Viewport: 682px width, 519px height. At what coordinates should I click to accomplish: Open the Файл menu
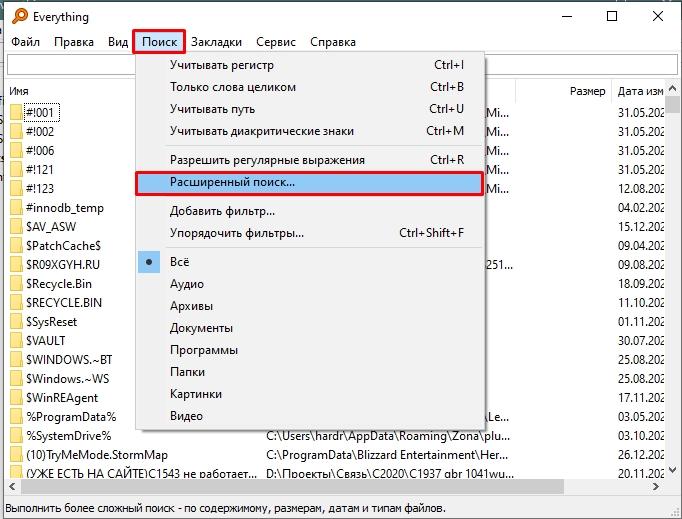pos(25,42)
